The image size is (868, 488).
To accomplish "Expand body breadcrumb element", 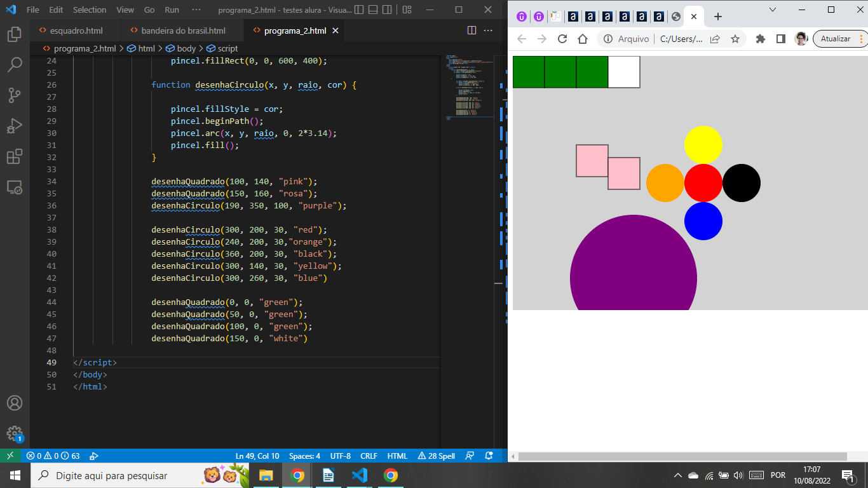I will click(180, 48).
